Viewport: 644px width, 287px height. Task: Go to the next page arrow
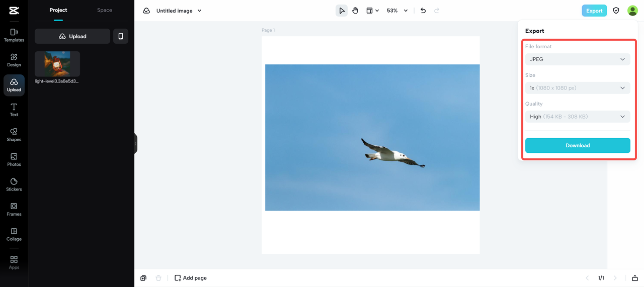(x=615, y=278)
